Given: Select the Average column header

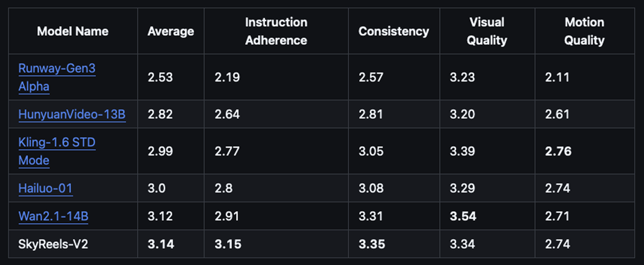Looking at the screenshot, I should pyautogui.click(x=171, y=32).
